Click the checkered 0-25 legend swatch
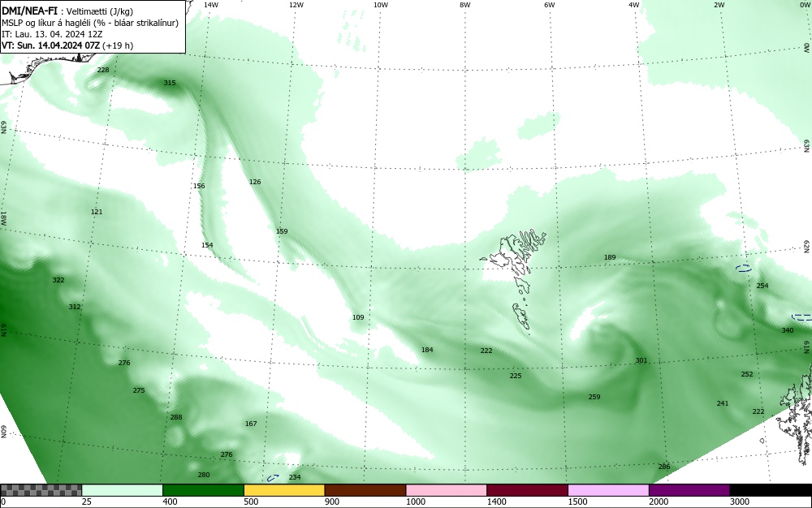 (41, 490)
